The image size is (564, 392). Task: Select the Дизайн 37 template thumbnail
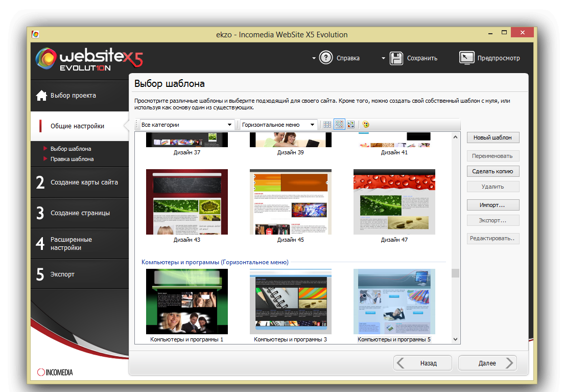186,140
